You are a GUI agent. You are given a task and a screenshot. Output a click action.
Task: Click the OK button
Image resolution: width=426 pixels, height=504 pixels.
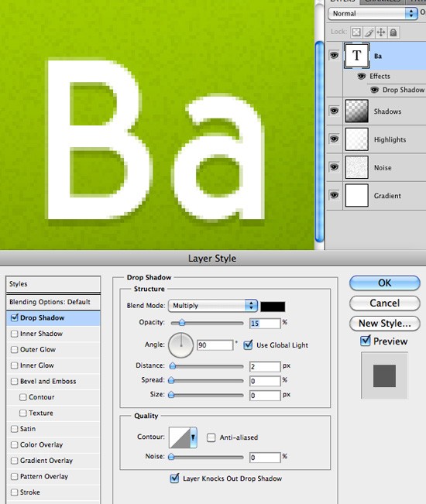[384, 283]
